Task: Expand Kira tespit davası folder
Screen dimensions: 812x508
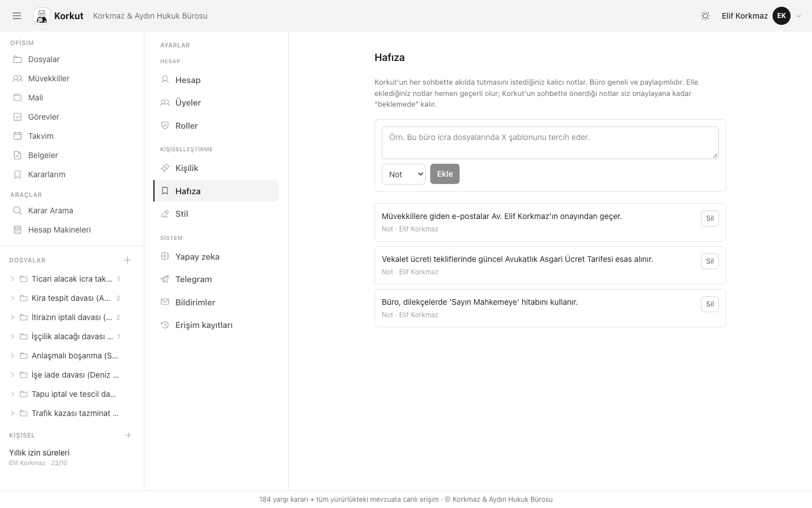Action: pyautogui.click(x=12, y=298)
